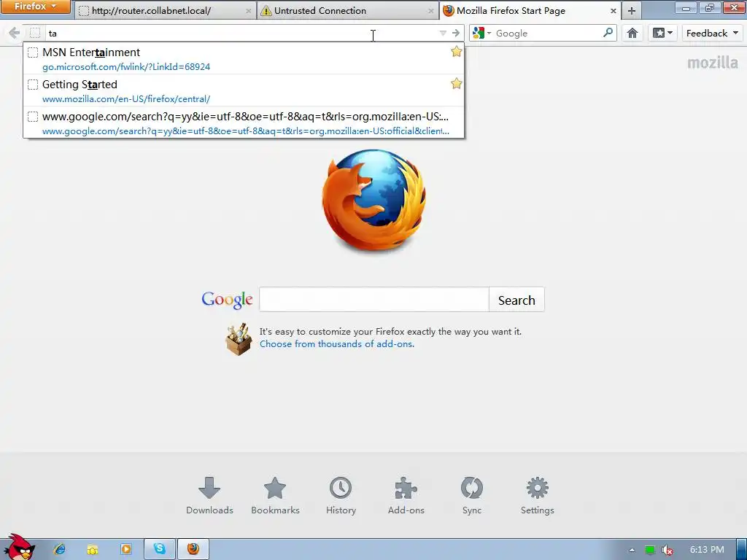Open Add-ons from the start page
This screenshot has width=747, height=560.
[406, 496]
